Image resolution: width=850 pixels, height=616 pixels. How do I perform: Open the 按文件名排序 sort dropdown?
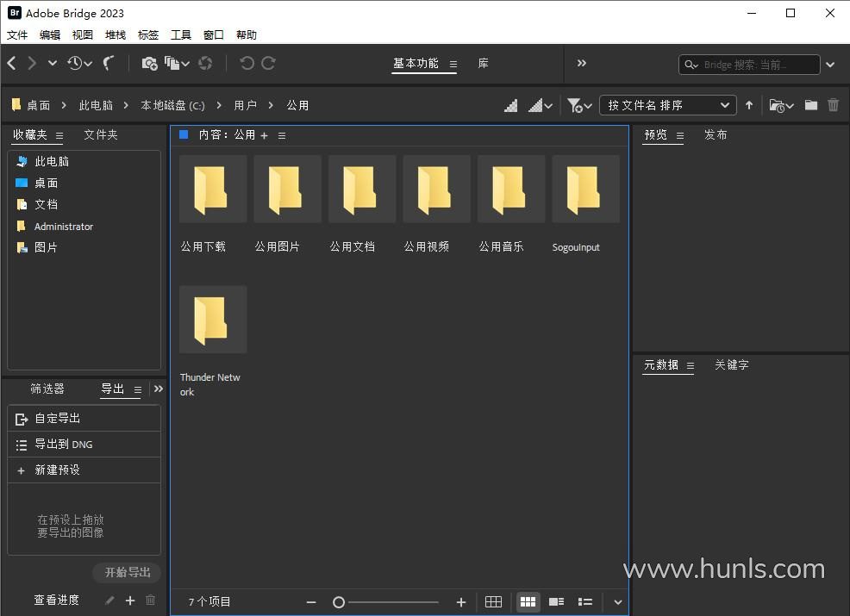click(x=667, y=105)
